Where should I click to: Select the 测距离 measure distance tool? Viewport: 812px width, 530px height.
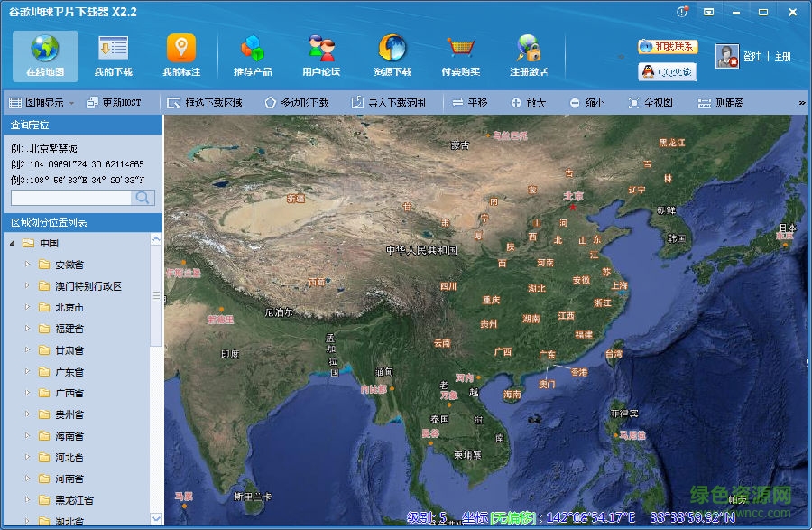721,103
